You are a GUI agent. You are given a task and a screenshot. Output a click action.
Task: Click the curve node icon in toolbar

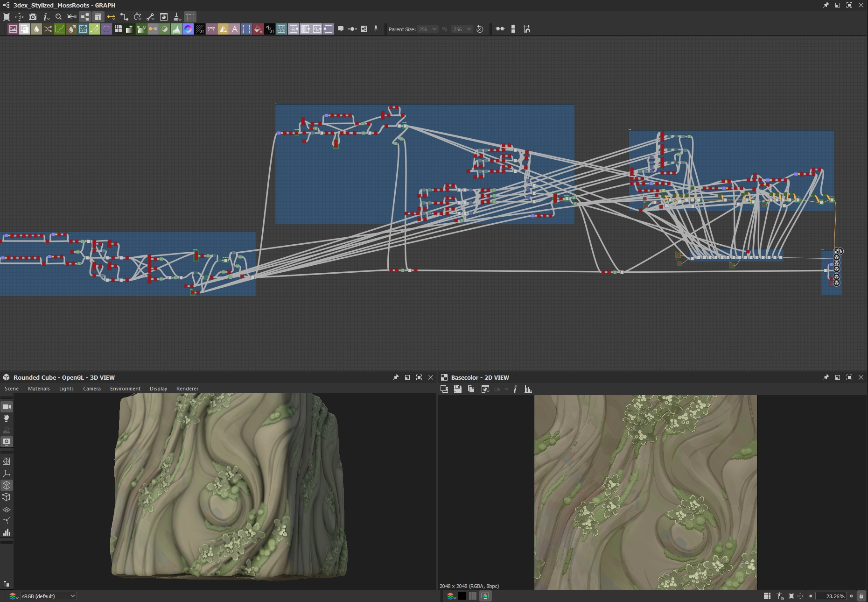(x=60, y=29)
